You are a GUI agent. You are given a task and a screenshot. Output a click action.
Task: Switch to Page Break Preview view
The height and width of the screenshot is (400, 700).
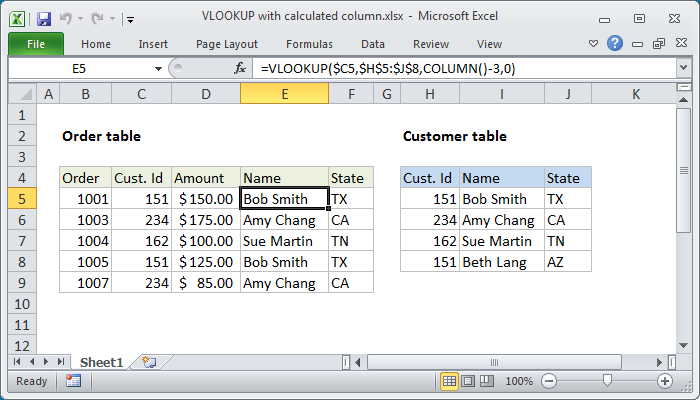tap(489, 381)
